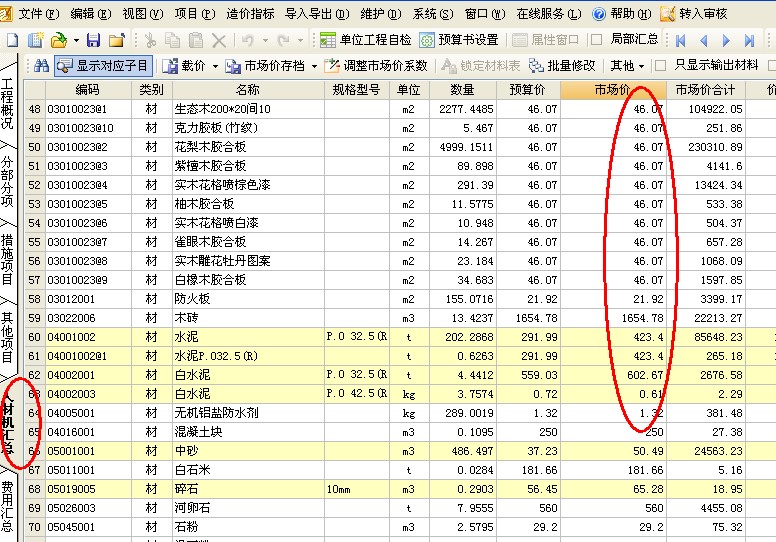Click the Copy icon
The height and width of the screenshot is (542, 776).
(x=173, y=40)
